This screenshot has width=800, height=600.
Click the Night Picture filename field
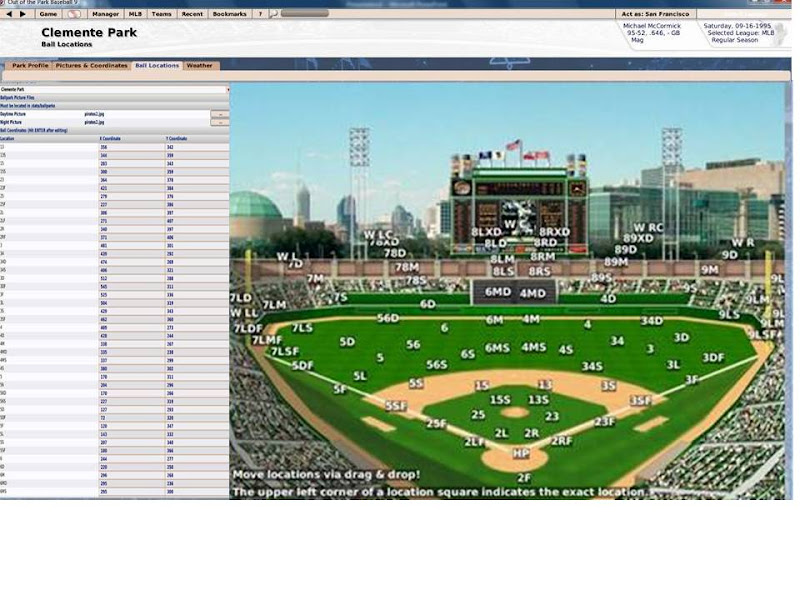coord(146,122)
